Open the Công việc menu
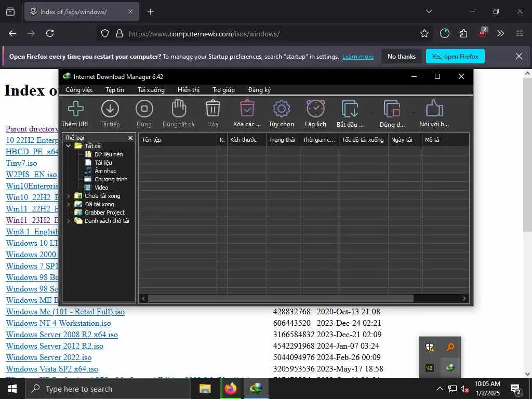 tap(79, 90)
